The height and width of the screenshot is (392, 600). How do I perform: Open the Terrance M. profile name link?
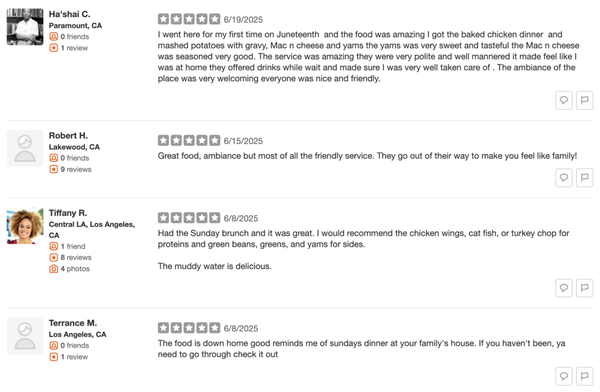[x=73, y=323]
